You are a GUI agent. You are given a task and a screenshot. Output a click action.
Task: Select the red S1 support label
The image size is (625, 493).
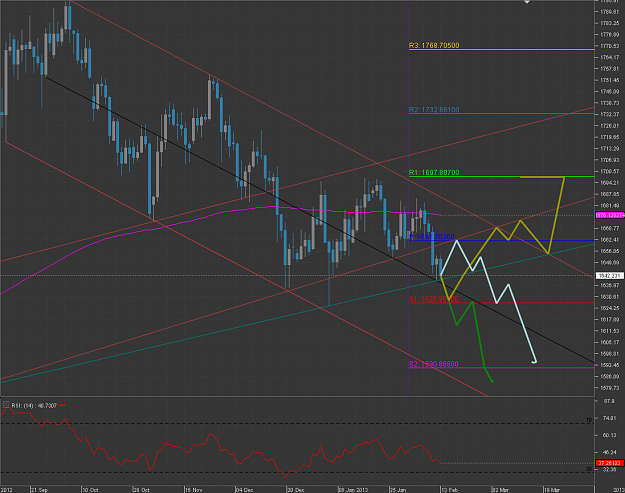coord(434,299)
